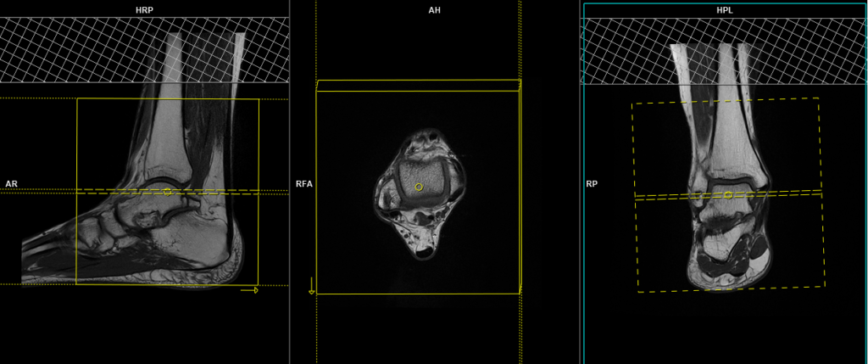Click the hatched saturation band in coronal view
The image size is (868, 364).
point(724,51)
